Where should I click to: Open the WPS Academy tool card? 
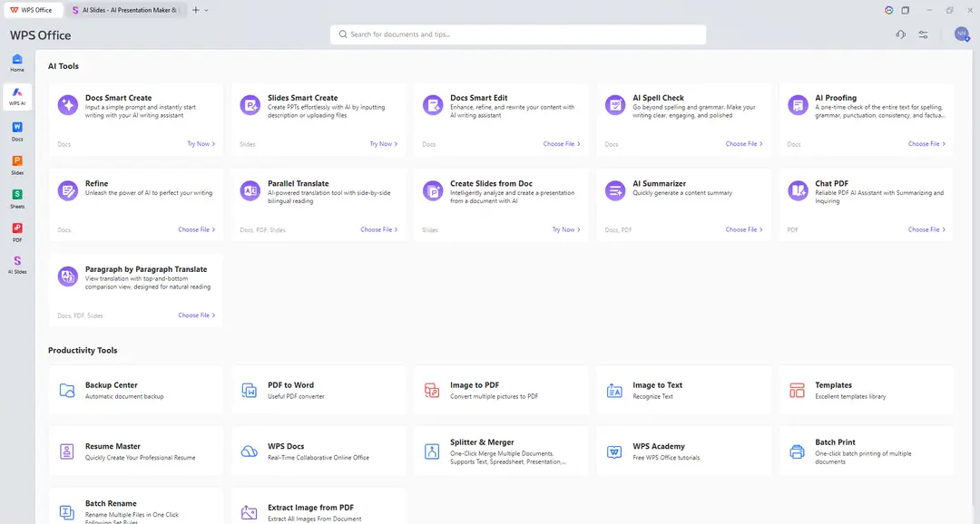684,451
